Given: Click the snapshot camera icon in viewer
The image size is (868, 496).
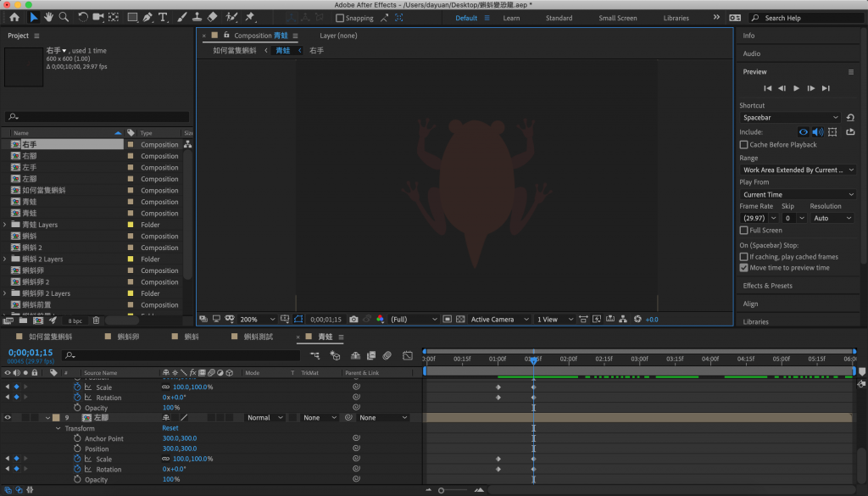Looking at the screenshot, I should [353, 320].
